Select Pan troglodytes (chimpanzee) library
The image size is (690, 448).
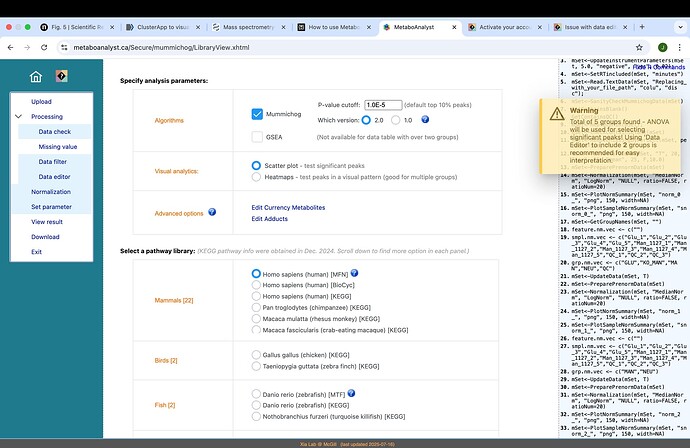pyautogui.click(x=256, y=307)
